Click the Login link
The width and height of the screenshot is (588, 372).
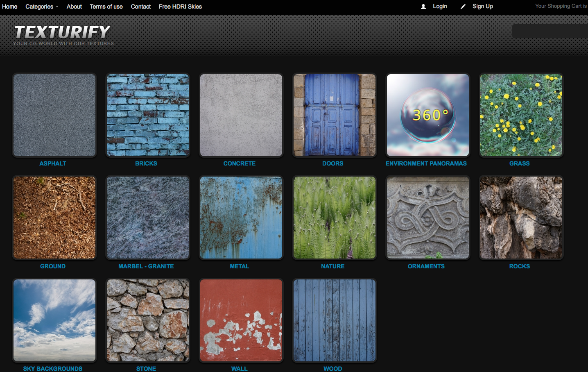(440, 6)
